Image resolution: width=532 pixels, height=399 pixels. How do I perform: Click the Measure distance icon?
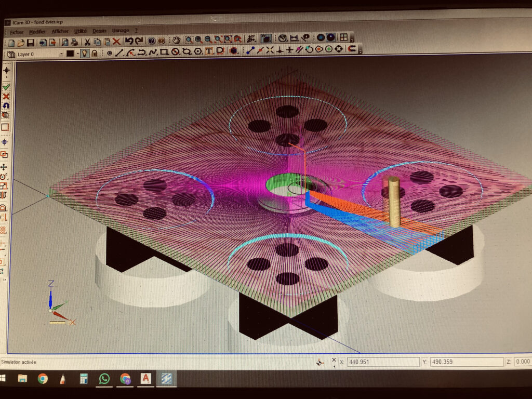(x=294, y=37)
